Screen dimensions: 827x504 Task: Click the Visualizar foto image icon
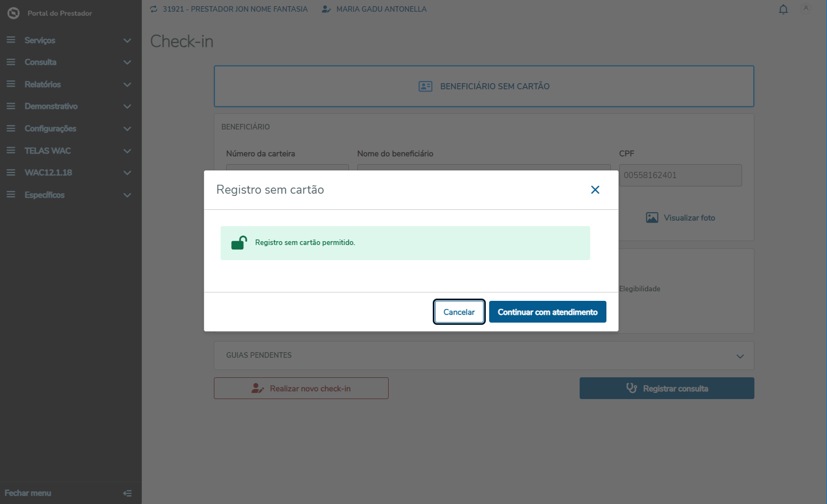(652, 218)
